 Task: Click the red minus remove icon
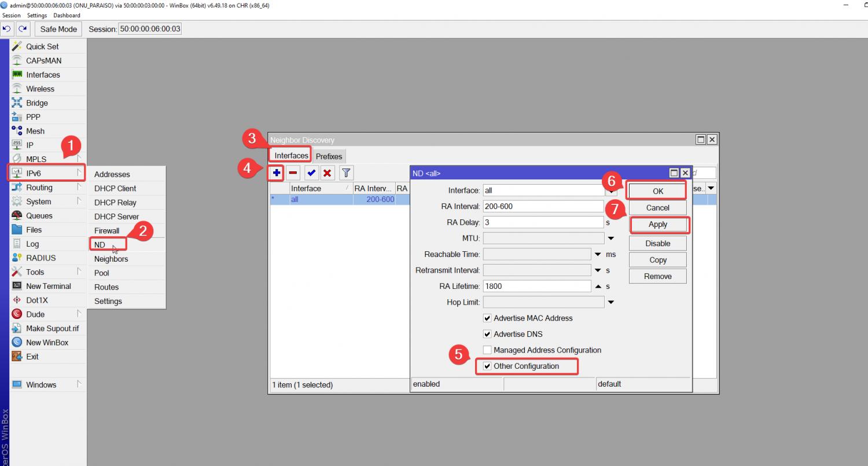[x=293, y=173]
